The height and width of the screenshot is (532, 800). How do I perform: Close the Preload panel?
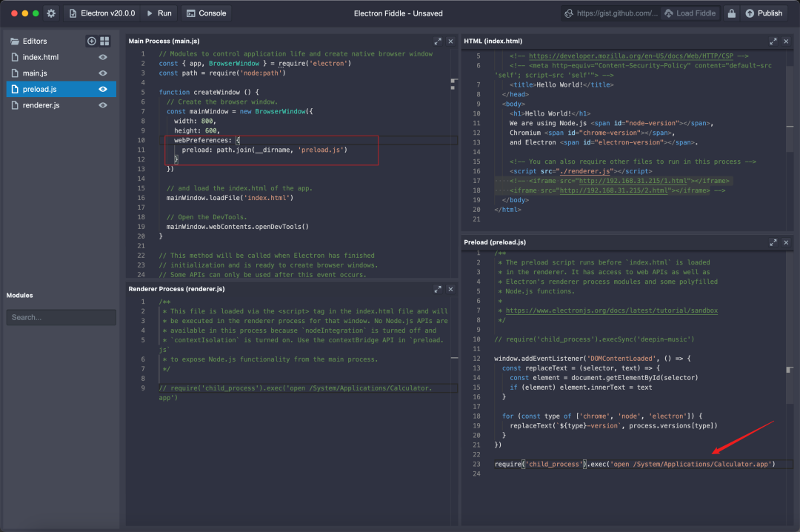click(786, 242)
